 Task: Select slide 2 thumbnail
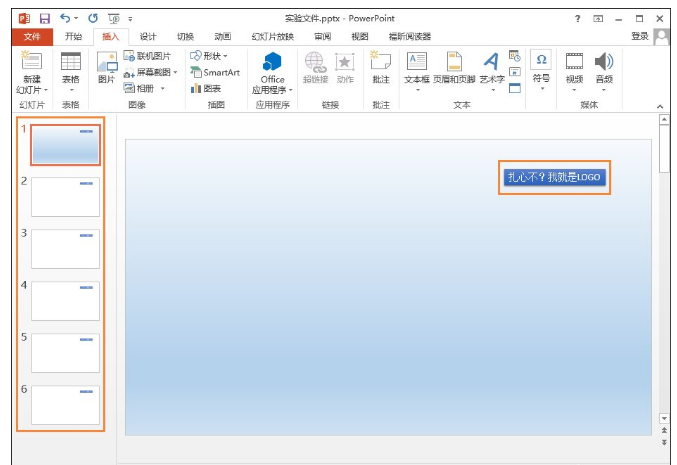click(66, 197)
